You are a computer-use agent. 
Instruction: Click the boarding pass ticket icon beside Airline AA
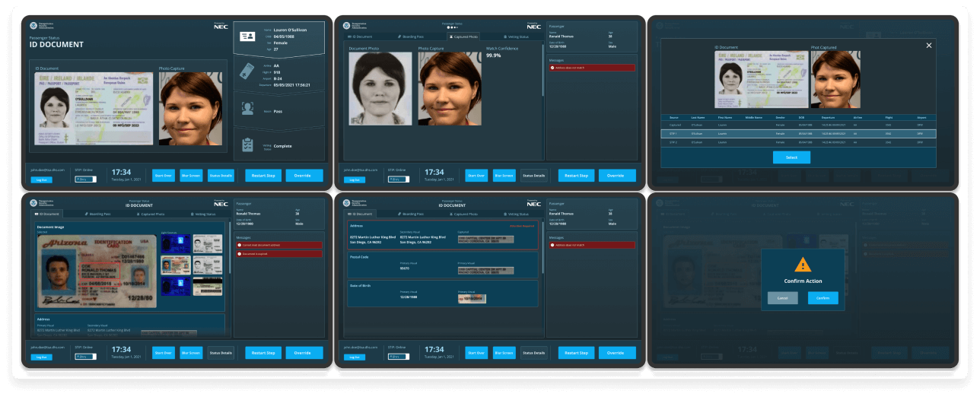click(x=247, y=71)
